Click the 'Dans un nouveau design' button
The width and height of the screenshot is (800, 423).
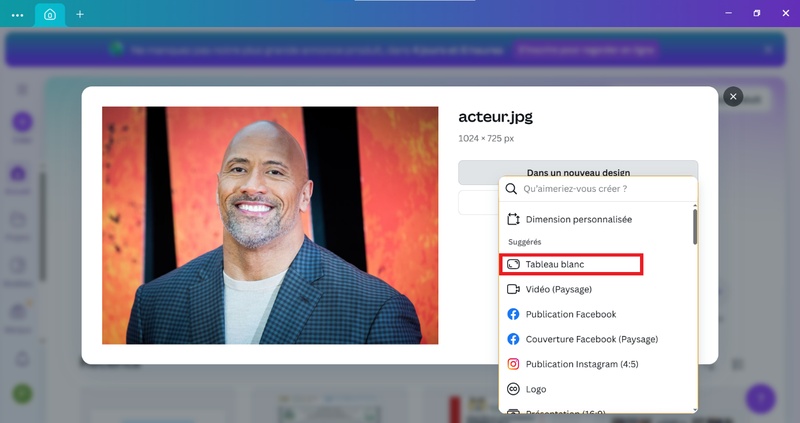coord(578,172)
